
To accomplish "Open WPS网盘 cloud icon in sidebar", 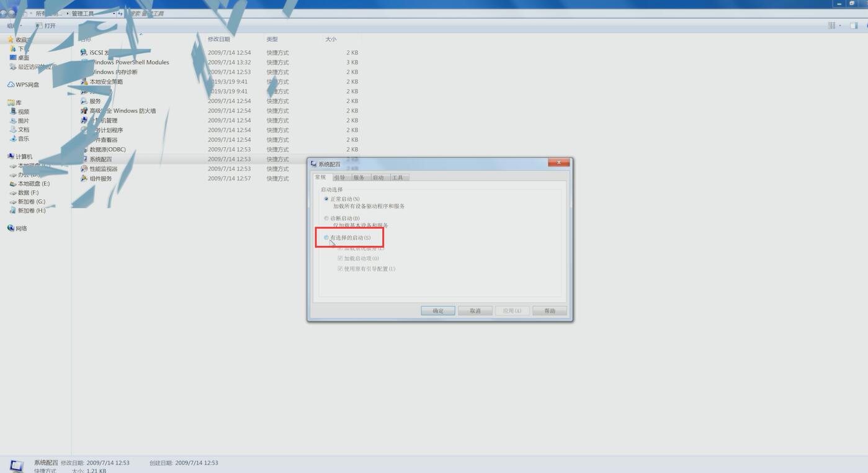I will (11, 85).
